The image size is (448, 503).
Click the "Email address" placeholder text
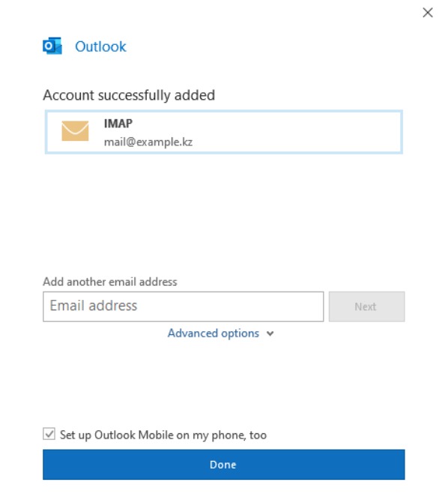[94, 305]
